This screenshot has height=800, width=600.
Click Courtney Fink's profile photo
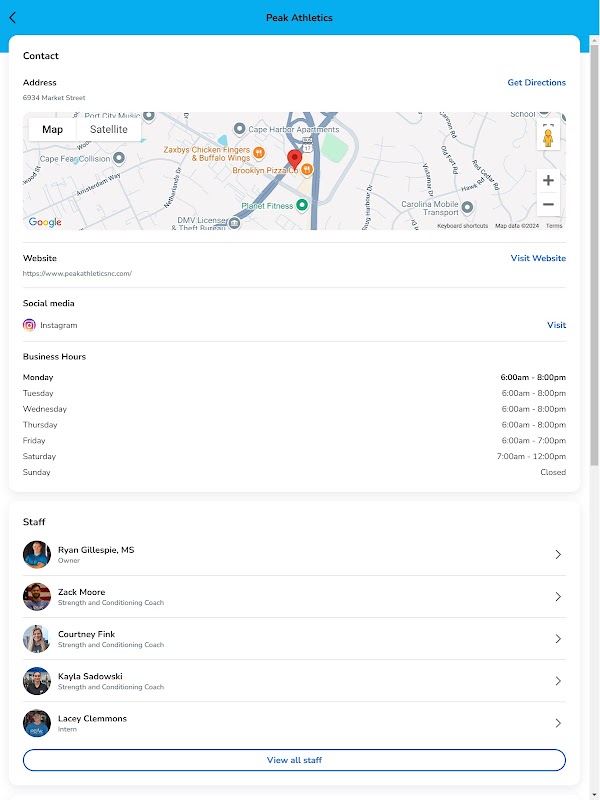[x=37, y=639]
